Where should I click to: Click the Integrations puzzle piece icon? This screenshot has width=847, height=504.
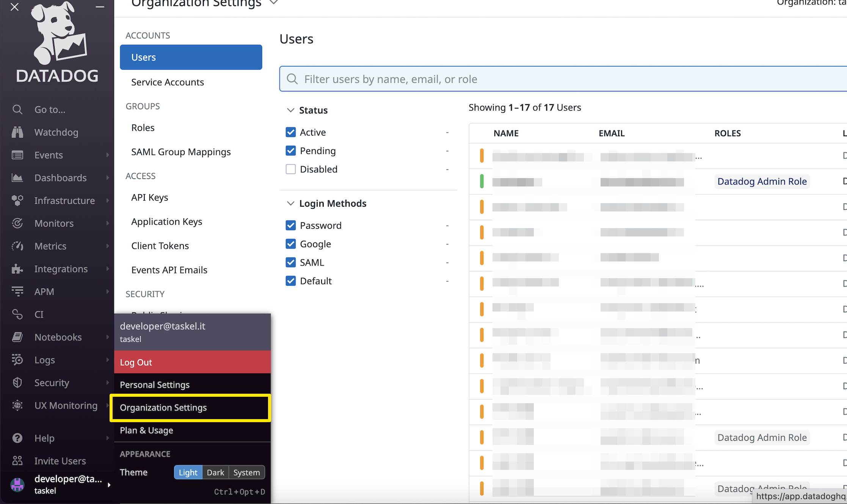(x=17, y=269)
